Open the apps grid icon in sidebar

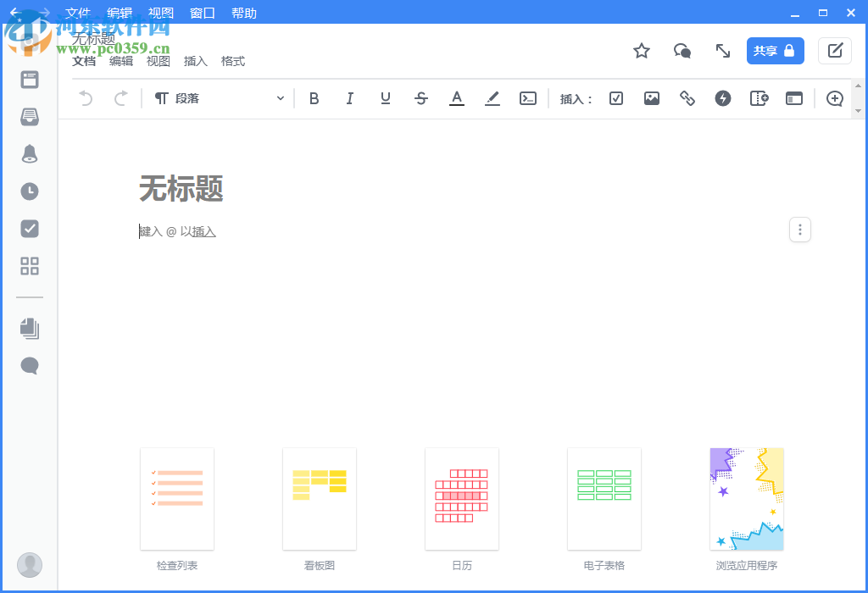click(x=29, y=266)
